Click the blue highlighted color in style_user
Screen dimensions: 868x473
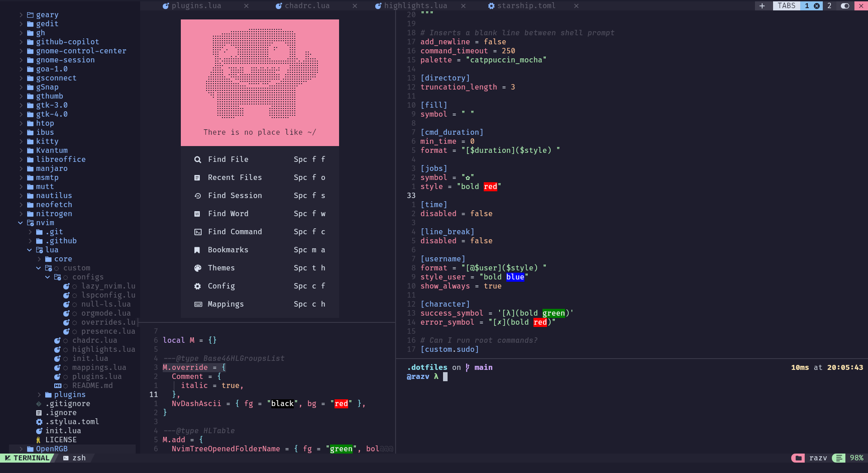[x=515, y=277]
